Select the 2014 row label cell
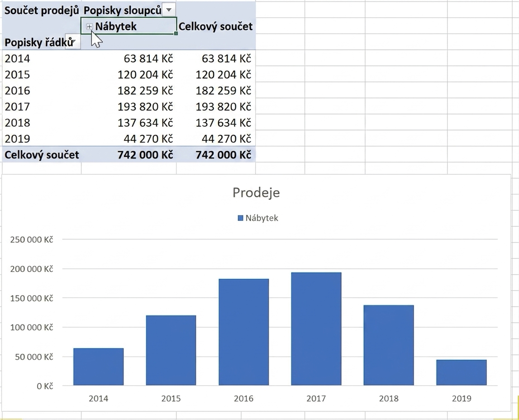 point(42,58)
